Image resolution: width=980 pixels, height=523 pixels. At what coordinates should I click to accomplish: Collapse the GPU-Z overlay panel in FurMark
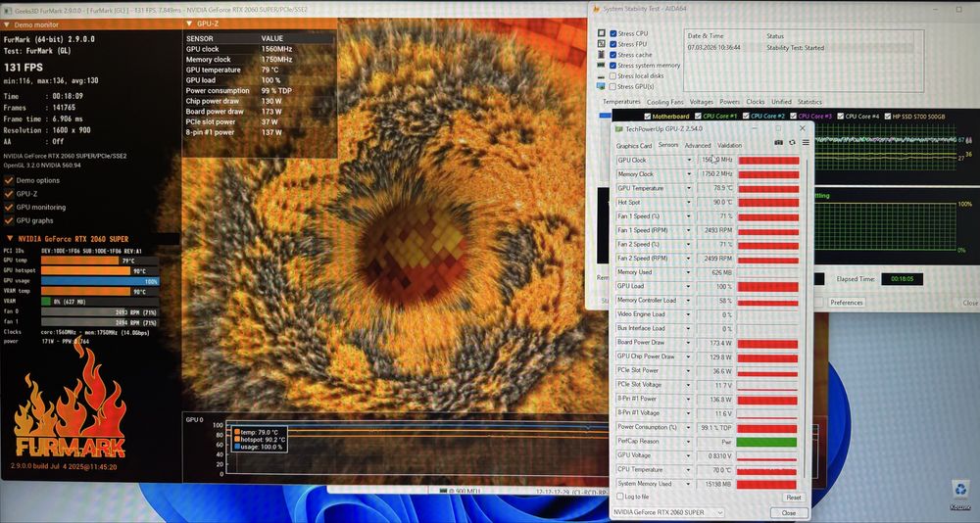[x=189, y=24]
